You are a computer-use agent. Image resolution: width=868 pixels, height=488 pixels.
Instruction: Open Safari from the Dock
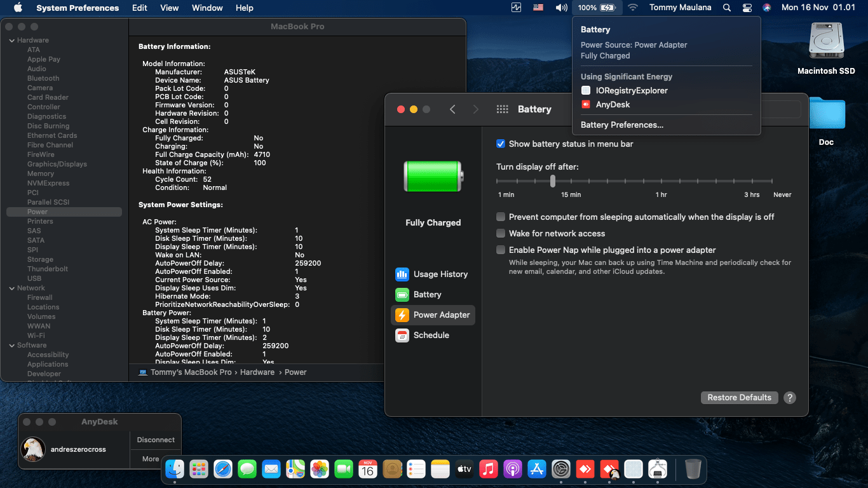click(x=223, y=470)
